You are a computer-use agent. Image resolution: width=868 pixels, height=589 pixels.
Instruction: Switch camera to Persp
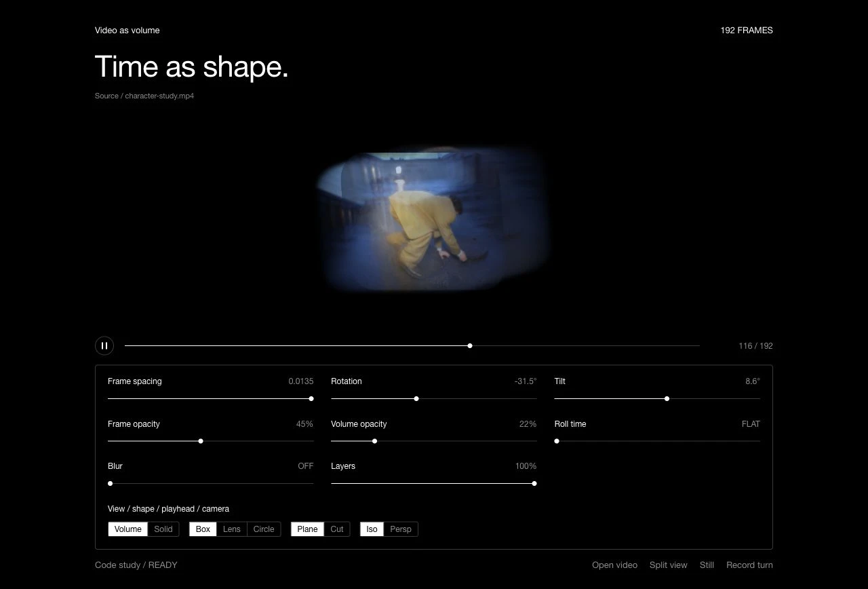401,529
